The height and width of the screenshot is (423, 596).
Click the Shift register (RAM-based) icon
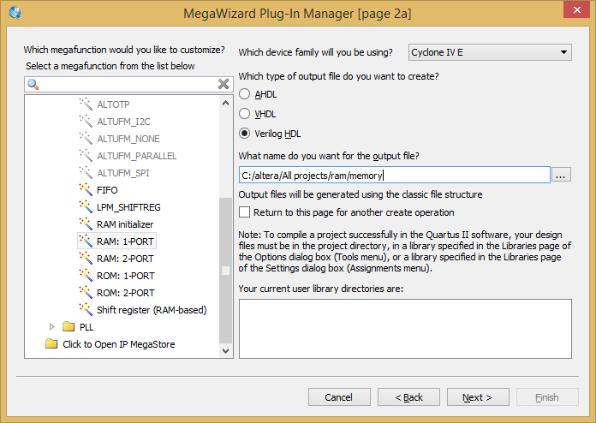point(86,309)
